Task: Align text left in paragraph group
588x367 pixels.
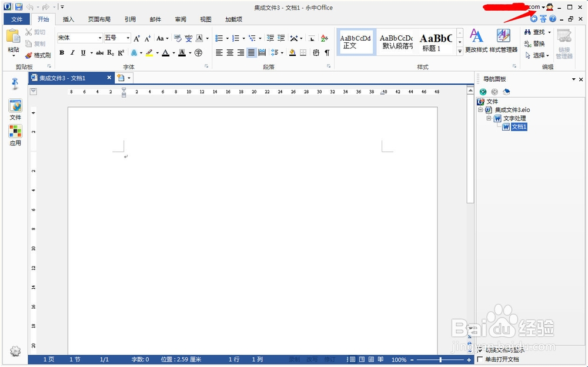Action: coord(219,53)
